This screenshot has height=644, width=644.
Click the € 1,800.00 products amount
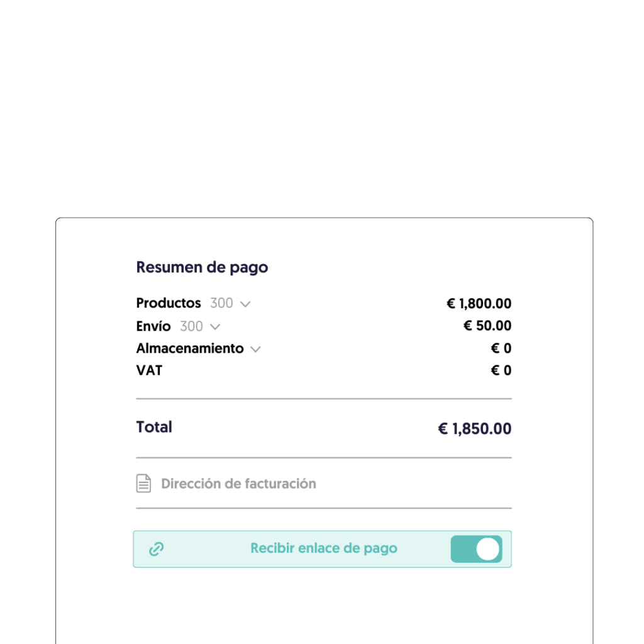pyautogui.click(x=479, y=304)
